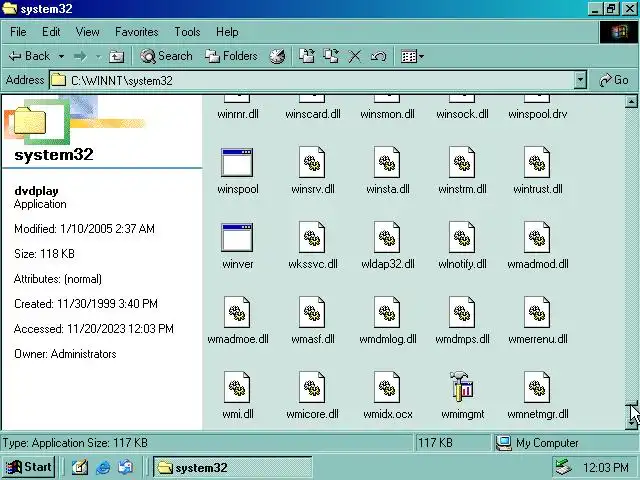Image resolution: width=640 pixels, height=480 pixels.
Task: Select the wmadmoe.dll file icon
Action: click(237, 313)
